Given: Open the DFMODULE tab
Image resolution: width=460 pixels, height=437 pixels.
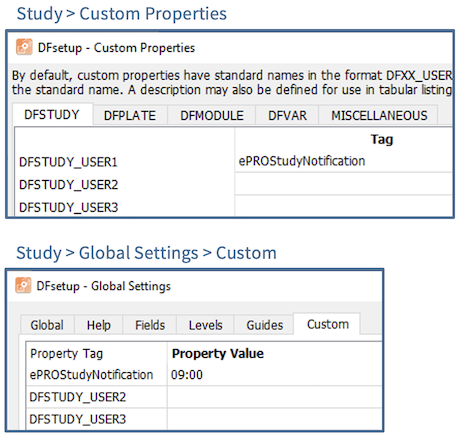Looking at the screenshot, I should coord(212,116).
